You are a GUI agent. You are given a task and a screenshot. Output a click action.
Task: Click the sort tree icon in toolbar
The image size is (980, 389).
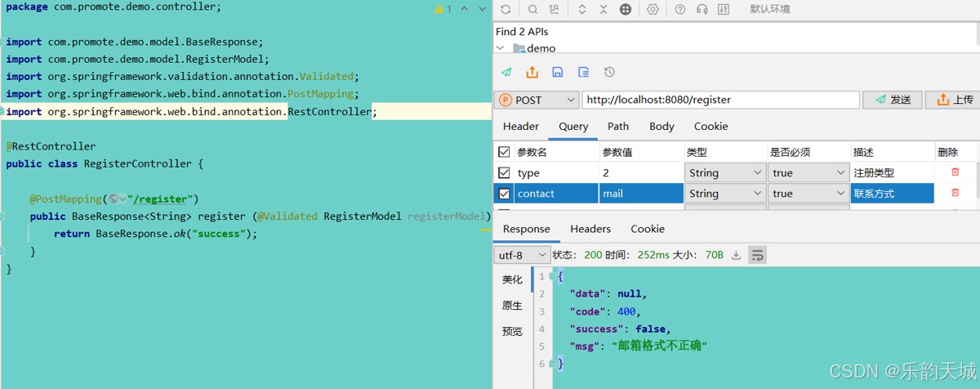(x=555, y=10)
